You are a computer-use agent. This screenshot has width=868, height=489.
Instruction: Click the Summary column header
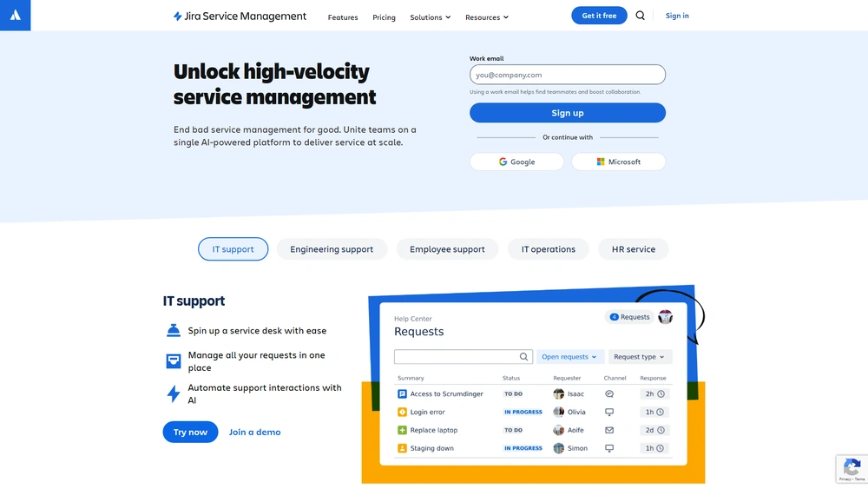(411, 378)
